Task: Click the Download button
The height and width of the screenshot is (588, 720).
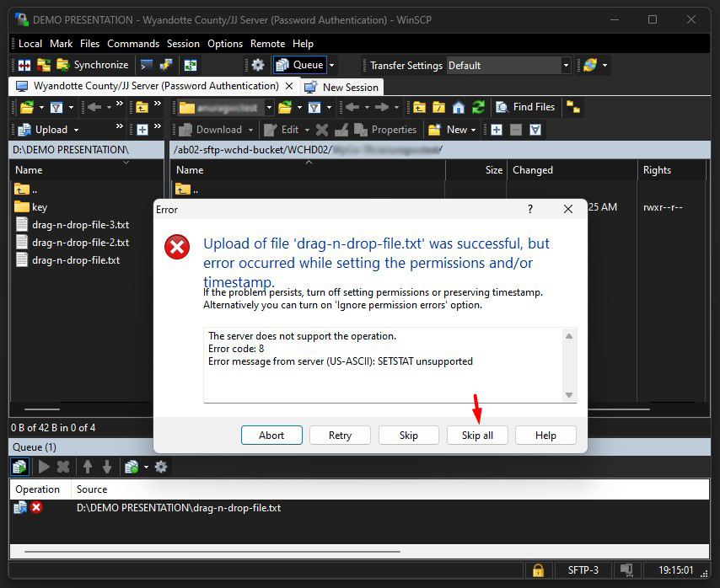Action: (x=211, y=130)
